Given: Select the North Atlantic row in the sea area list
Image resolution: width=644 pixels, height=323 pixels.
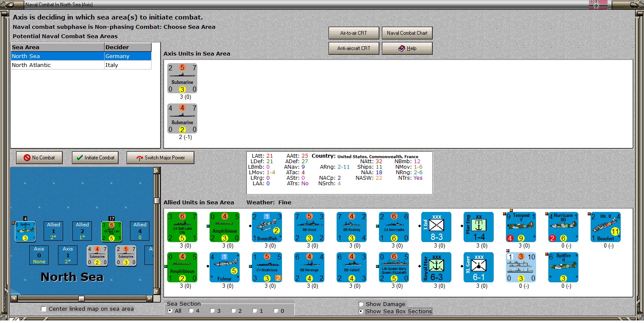Looking at the screenshot, I should click(x=81, y=65).
